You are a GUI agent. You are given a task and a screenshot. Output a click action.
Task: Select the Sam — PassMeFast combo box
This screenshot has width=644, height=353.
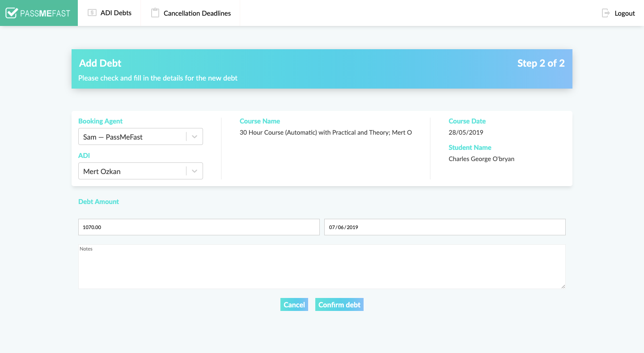pos(140,136)
